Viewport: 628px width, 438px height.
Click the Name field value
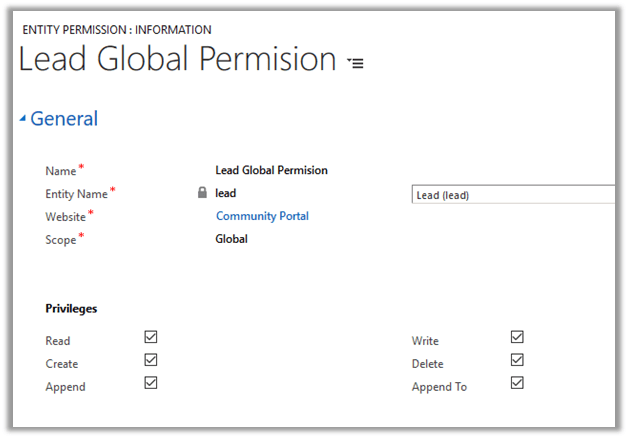pos(271,170)
